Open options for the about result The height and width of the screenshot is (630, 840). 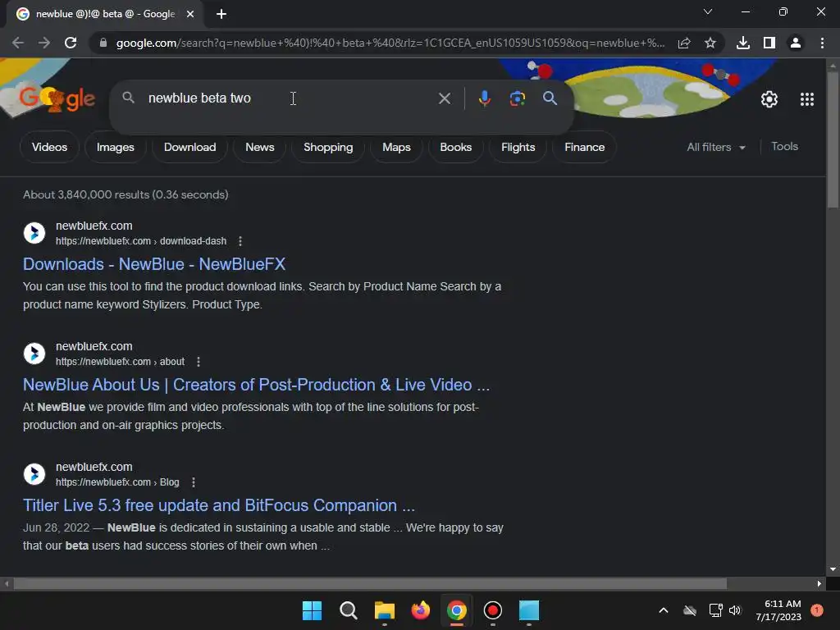pyautogui.click(x=199, y=362)
